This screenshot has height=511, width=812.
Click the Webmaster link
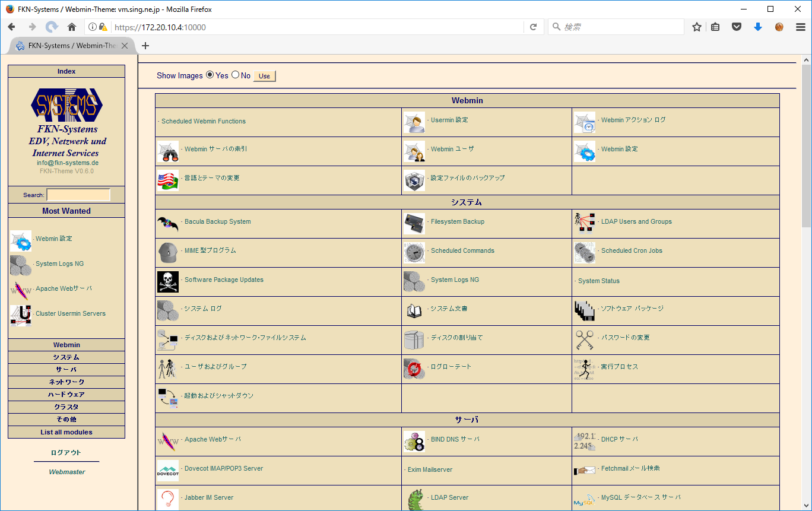point(66,472)
